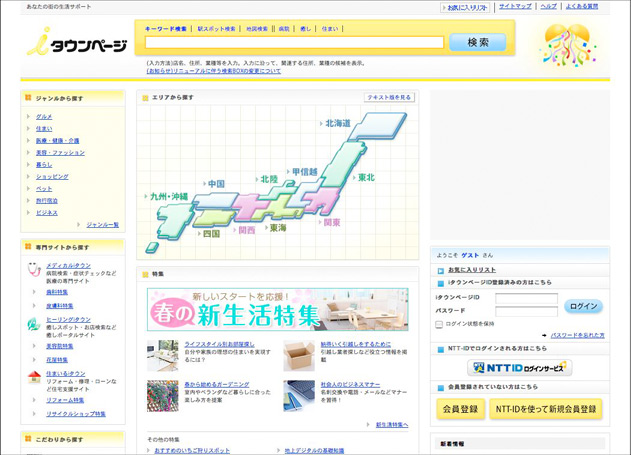Click the gardening flowers thumbnail
Image resolution: width=631 pixels, height=455 pixels.
point(162,394)
